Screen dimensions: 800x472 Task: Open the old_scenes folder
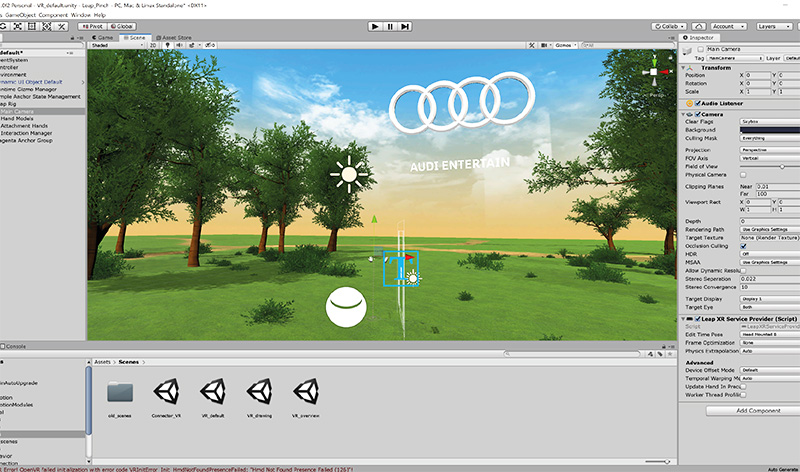[x=120, y=392]
